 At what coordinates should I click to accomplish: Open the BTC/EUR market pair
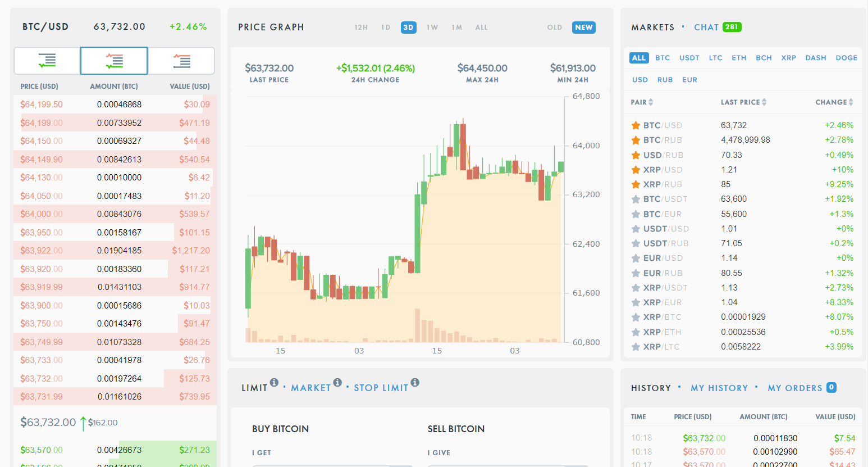point(743,214)
